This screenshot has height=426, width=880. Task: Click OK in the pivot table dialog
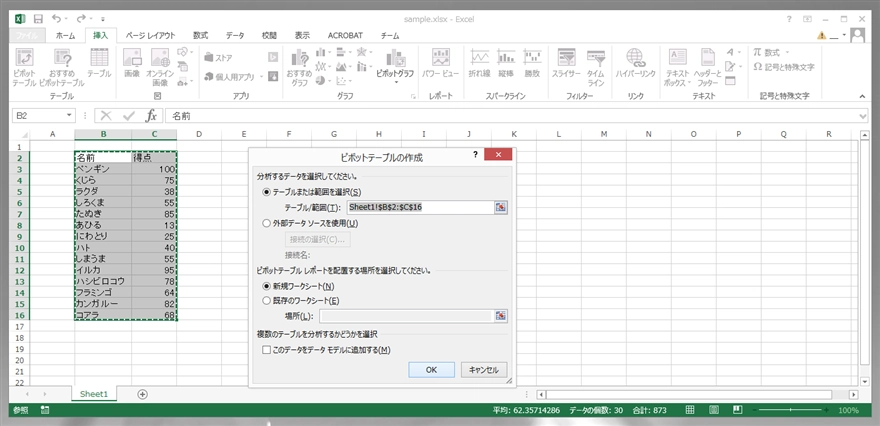point(432,370)
